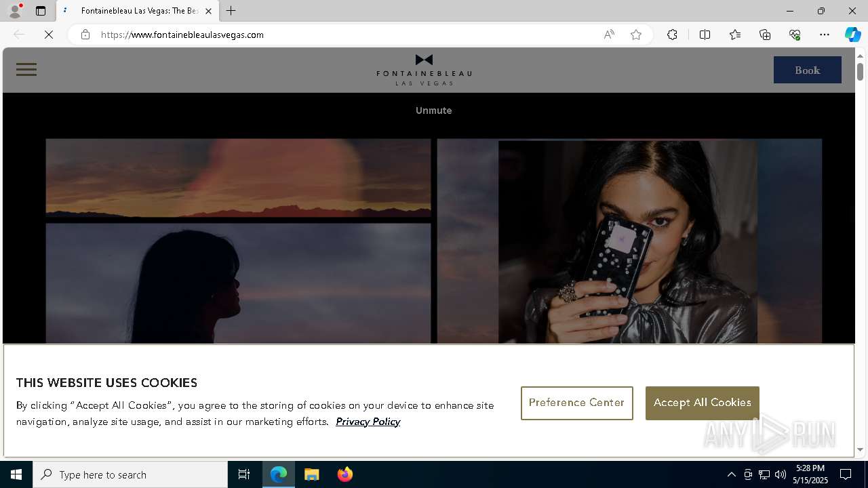The image size is (868, 488).
Task: Open File Explorer from taskbar
Action: tap(312, 474)
